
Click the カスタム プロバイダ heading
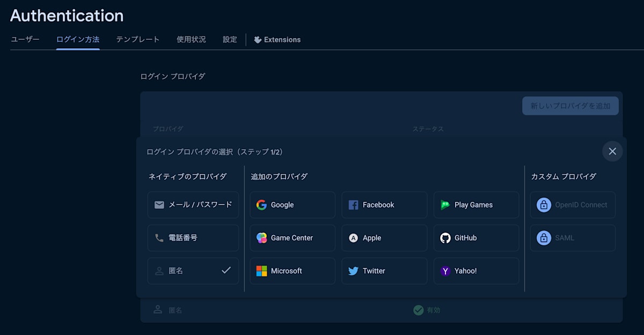tap(563, 177)
